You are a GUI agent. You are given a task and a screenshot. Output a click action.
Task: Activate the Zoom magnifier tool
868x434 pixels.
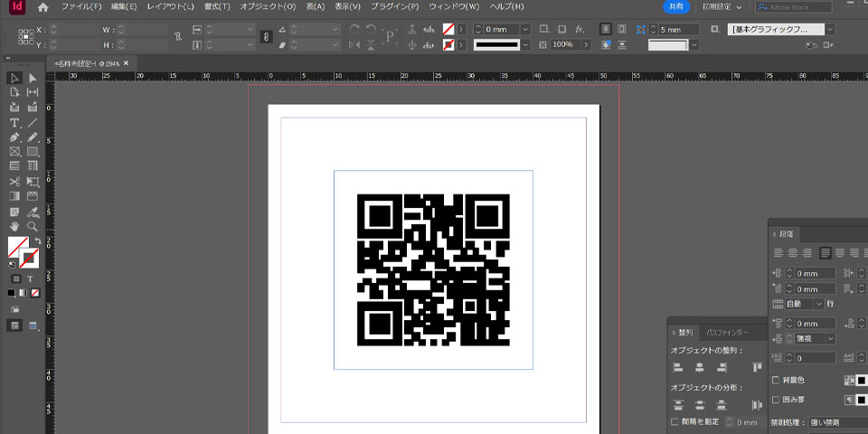33,226
